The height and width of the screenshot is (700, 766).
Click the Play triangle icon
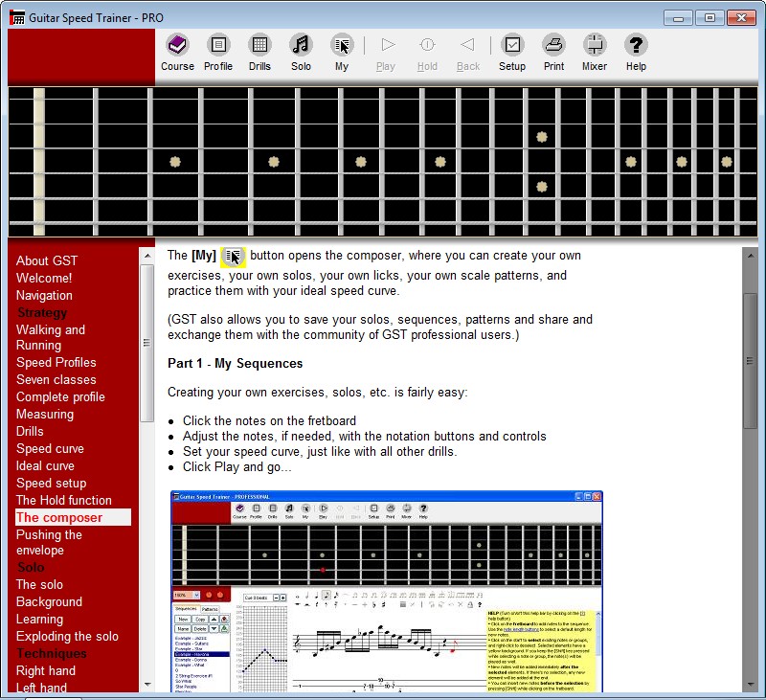point(388,45)
